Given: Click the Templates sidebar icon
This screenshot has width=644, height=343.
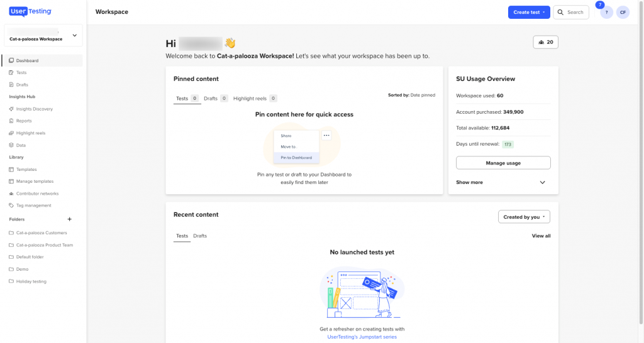Looking at the screenshot, I should coord(11,169).
